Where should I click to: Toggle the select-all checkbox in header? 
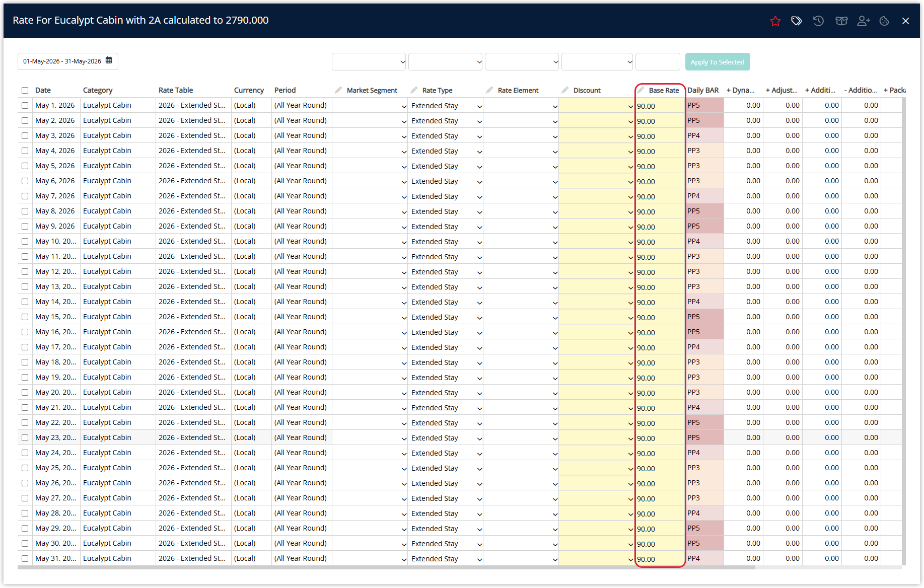coord(25,90)
